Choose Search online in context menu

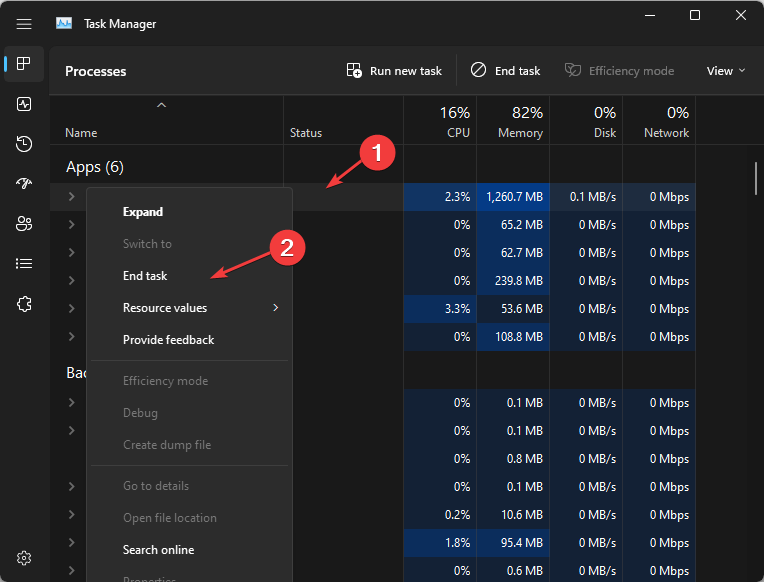point(190,550)
